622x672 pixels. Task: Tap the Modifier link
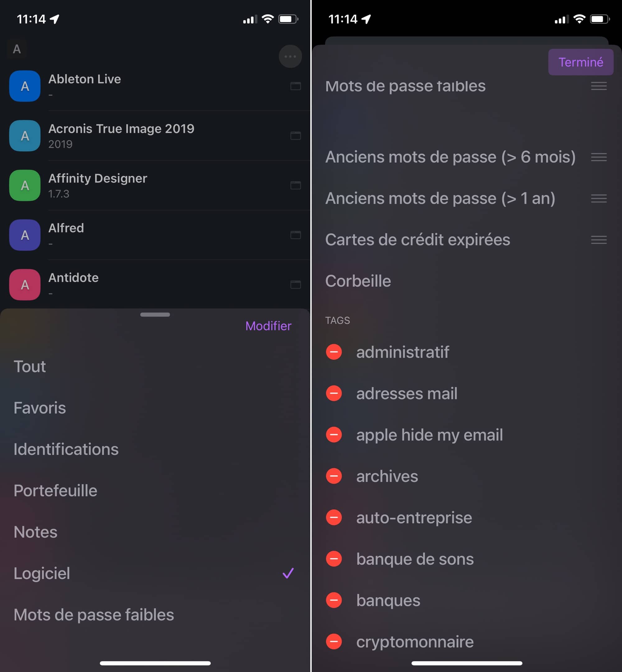268,326
